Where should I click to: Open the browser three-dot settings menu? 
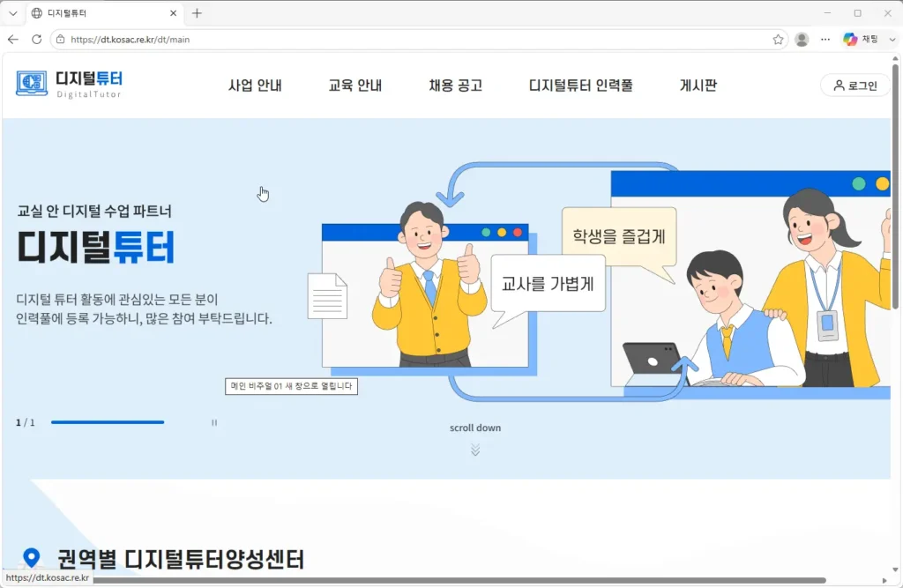pyautogui.click(x=825, y=39)
